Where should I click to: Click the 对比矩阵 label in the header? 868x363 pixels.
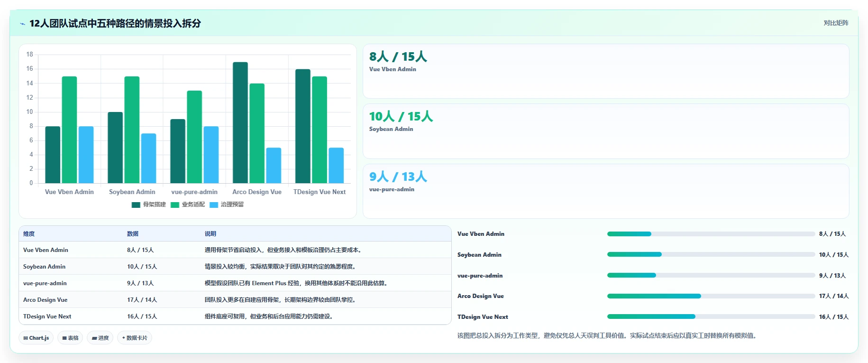[x=836, y=23]
